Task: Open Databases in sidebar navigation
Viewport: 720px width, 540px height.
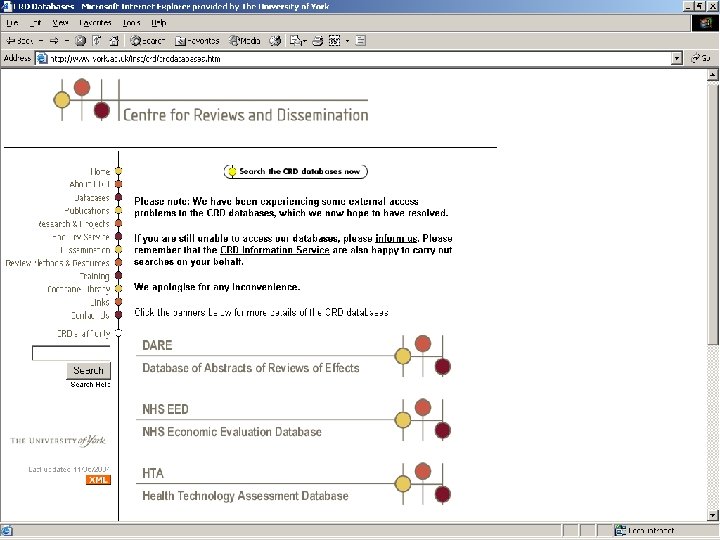Action: tap(92, 197)
